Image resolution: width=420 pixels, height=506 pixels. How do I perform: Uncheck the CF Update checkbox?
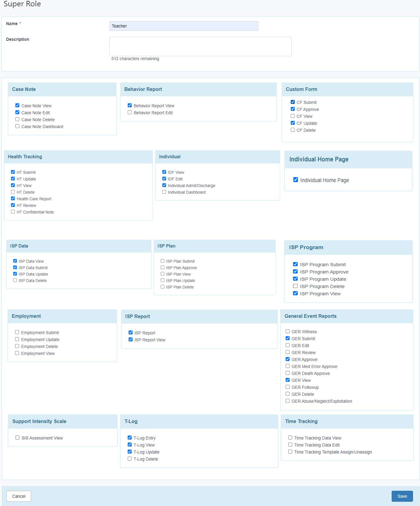pyautogui.click(x=293, y=123)
